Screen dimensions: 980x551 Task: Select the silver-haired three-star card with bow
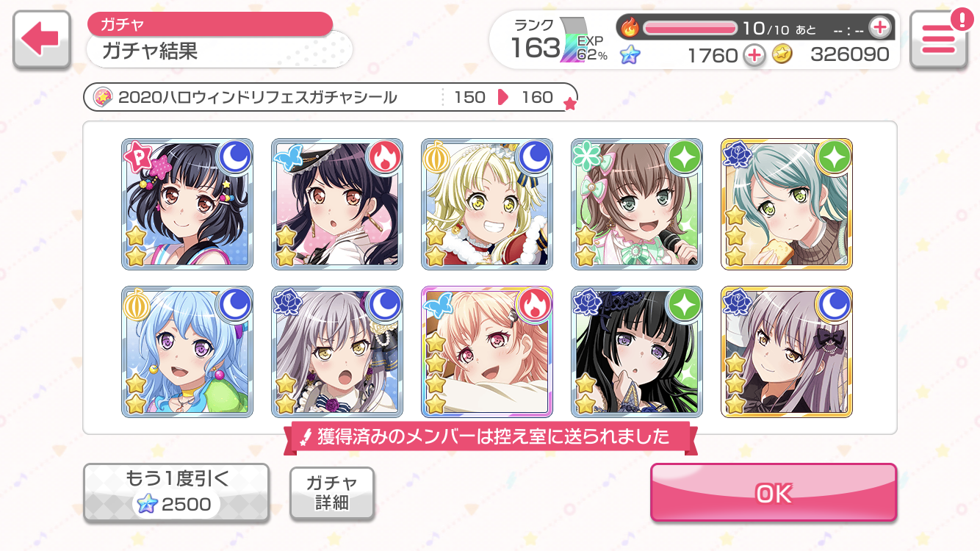click(x=787, y=352)
